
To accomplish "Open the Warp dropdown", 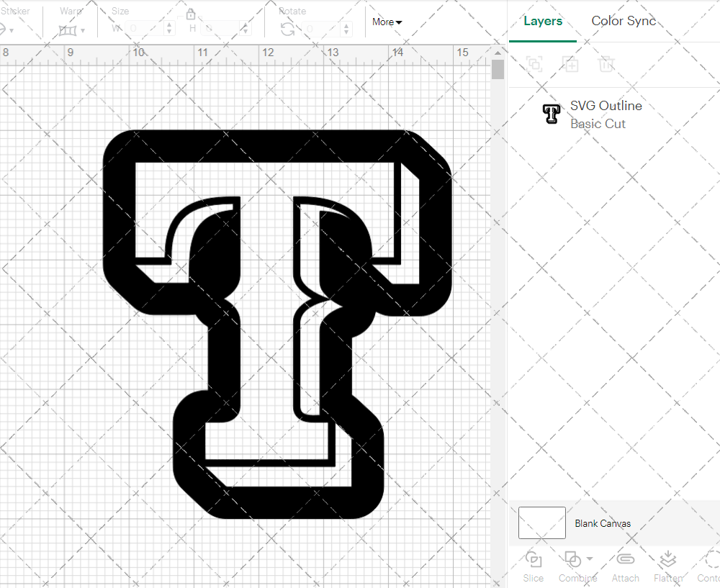I will coord(71,30).
